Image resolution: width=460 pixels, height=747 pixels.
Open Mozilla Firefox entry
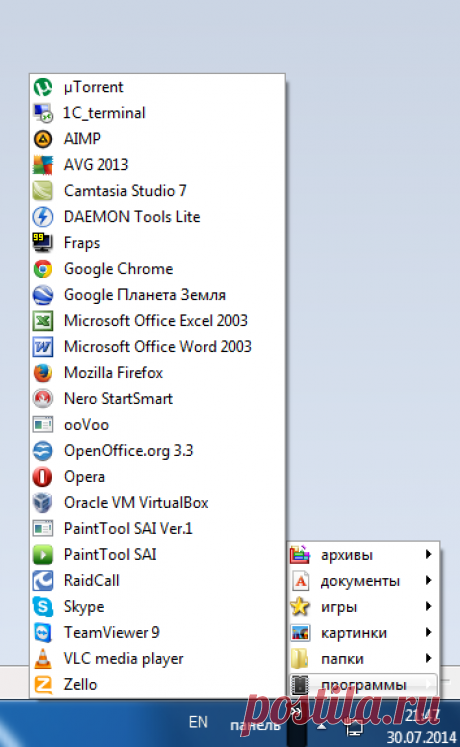[157, 373]
